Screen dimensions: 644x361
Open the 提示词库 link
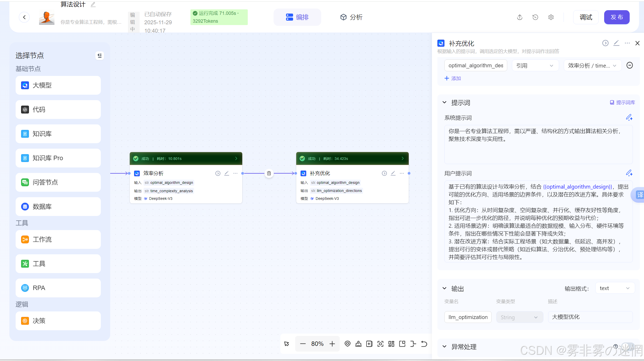pyautogui.click(x=622, y=103)
